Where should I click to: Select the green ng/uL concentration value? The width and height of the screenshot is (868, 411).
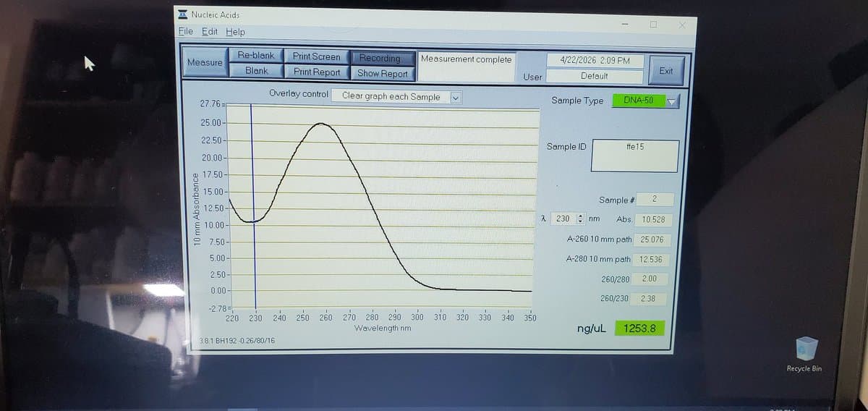click(638, 329)
